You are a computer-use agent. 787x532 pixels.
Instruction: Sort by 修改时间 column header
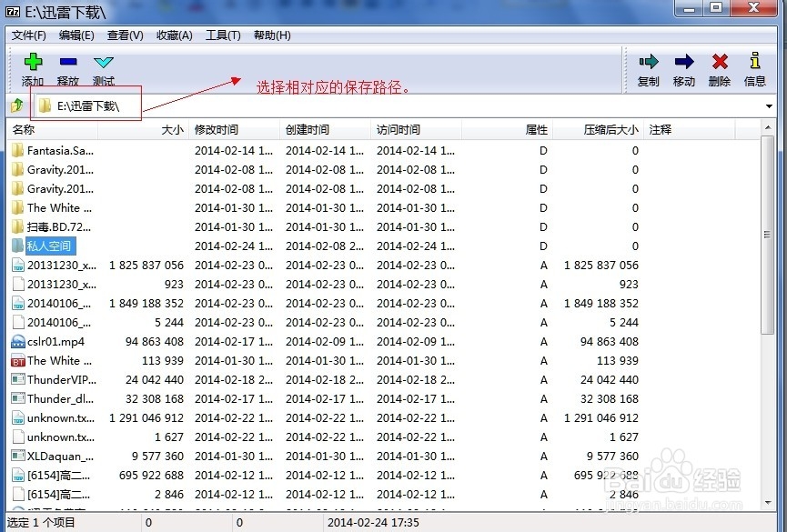(x=235, y=130)
